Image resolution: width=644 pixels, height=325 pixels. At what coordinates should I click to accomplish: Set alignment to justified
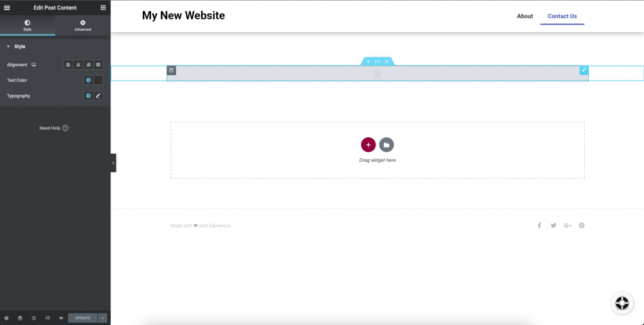(97, 65)
